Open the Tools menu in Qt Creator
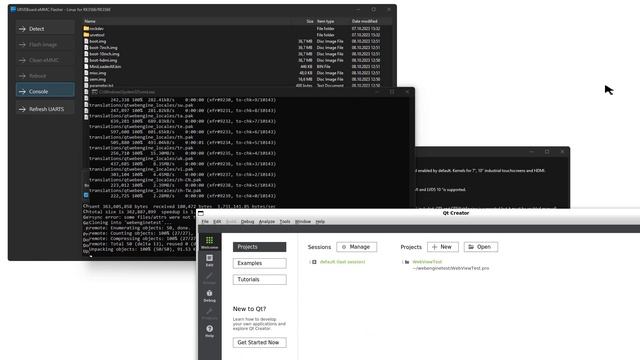640x360 pixels. [x=285, y=222]
